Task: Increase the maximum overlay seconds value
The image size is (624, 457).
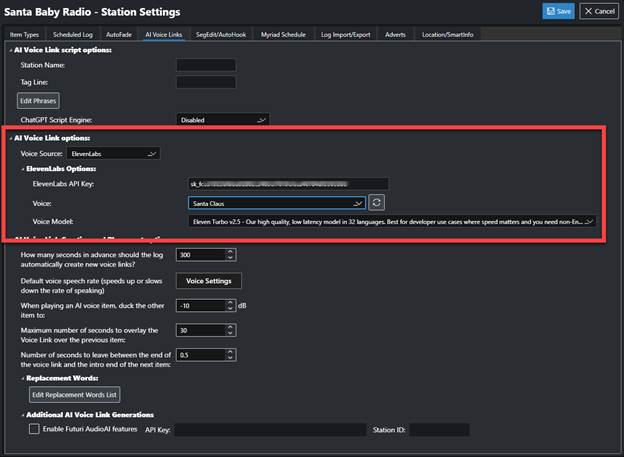Action: coord(230,328)
